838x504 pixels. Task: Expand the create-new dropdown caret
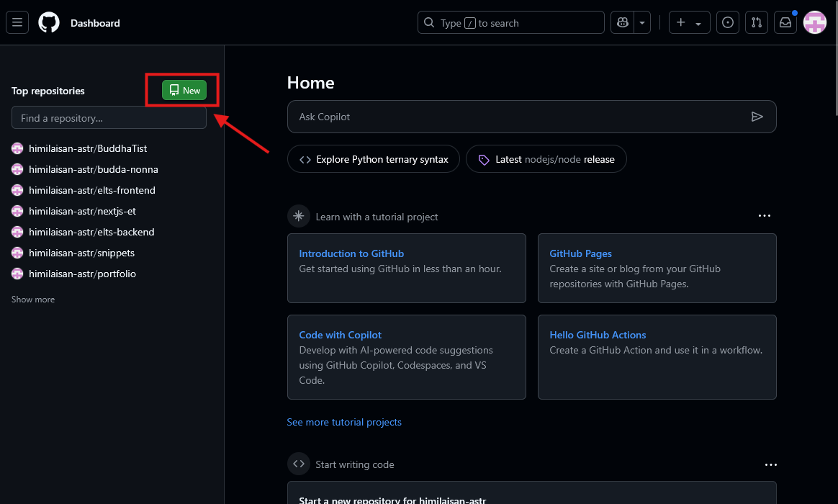(x=698, y=24)
